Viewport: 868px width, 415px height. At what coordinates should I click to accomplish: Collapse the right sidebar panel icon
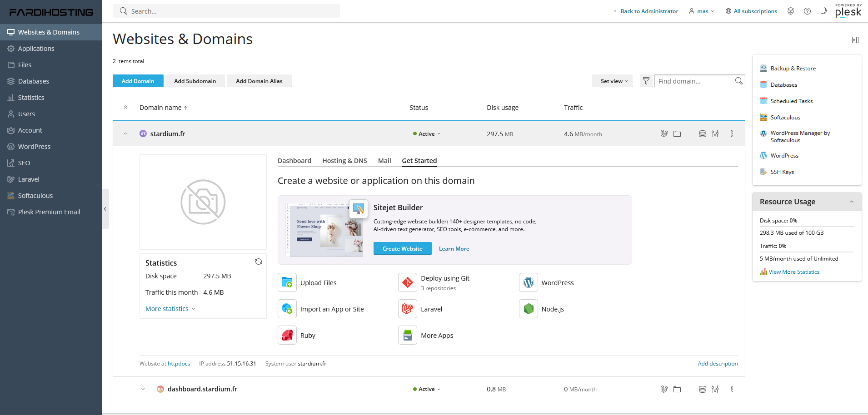coord(855,40)
